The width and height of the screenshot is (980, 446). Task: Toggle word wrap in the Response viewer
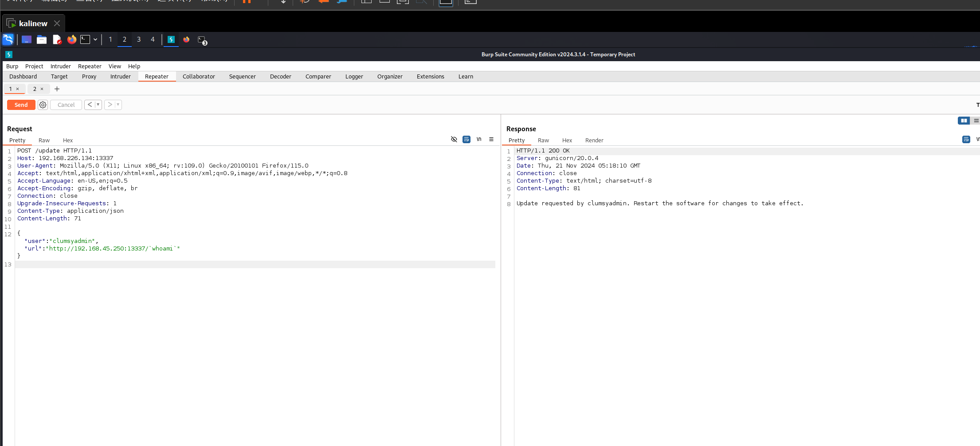point(966,139)
